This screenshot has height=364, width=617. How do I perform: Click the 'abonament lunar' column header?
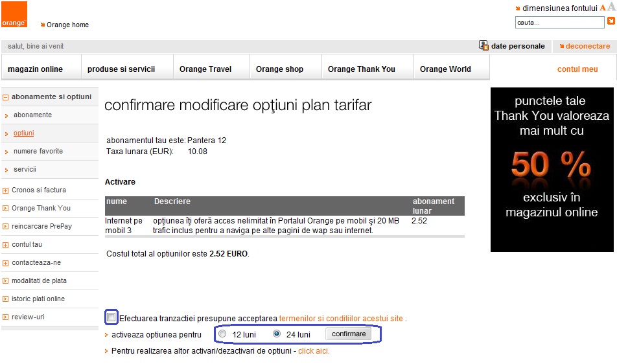click(x=433, y=206)
